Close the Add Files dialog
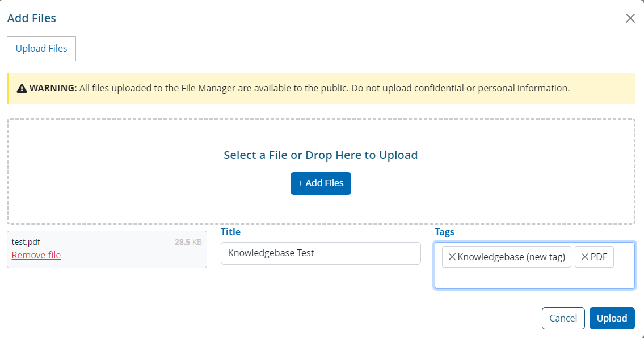 tap(630, 18)
